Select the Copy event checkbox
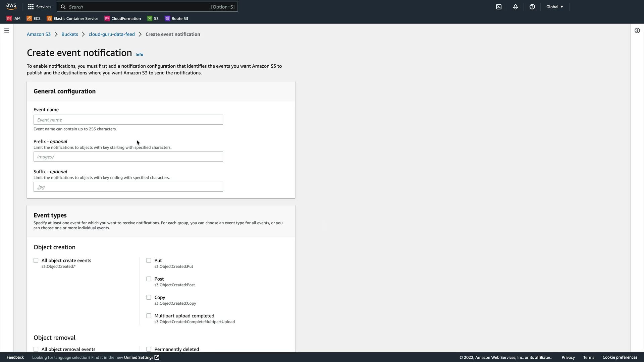The image size is (644, 362). (149, 297)
